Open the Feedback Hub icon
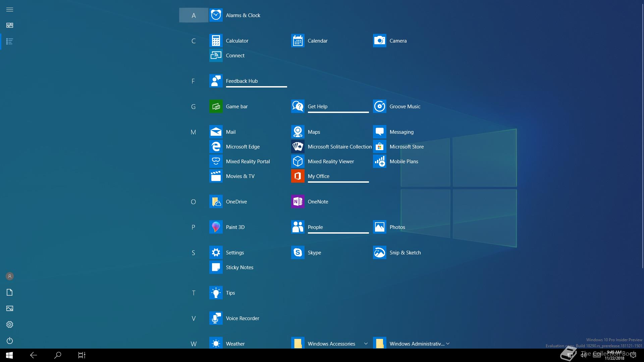This screenshot has height=362, width=644. (x=216, y=81)
